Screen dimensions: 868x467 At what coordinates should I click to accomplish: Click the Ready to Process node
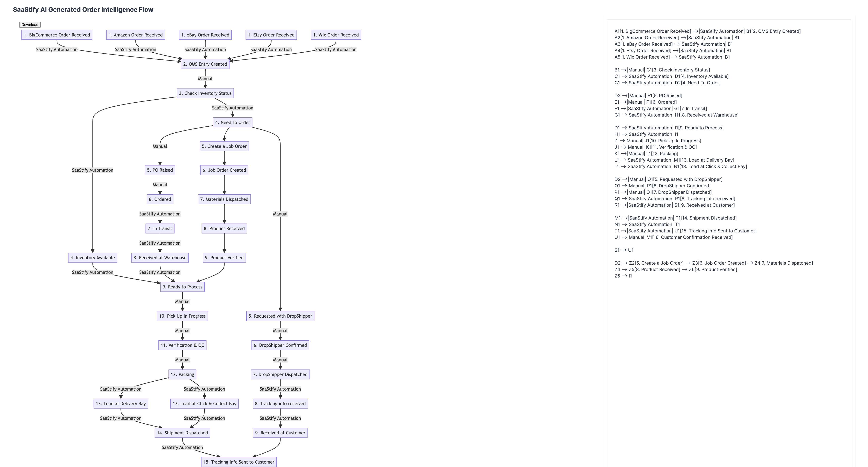[x=182, y=287]
